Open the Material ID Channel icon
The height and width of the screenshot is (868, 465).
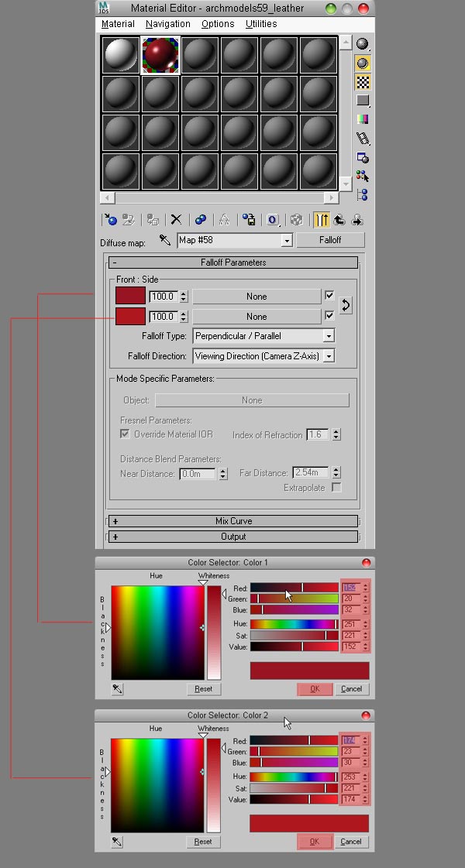[273, 220]
